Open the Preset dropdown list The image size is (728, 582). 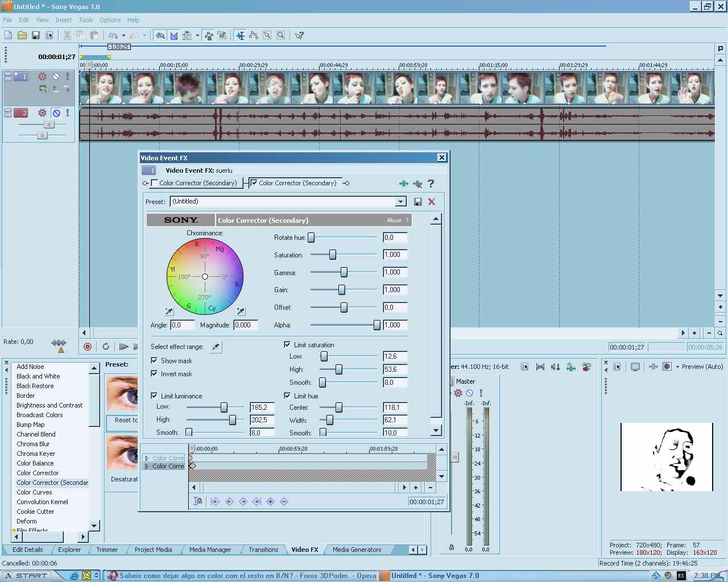401,202
